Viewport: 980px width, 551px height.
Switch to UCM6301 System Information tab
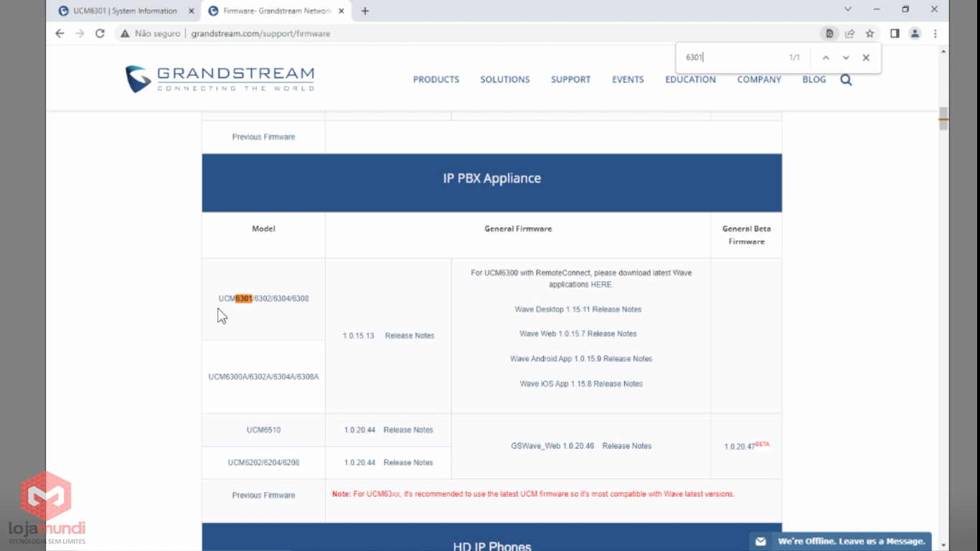click(125, 11)
